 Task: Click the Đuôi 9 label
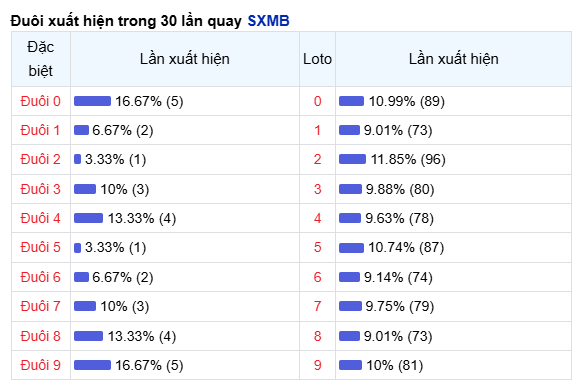[40, 365]
